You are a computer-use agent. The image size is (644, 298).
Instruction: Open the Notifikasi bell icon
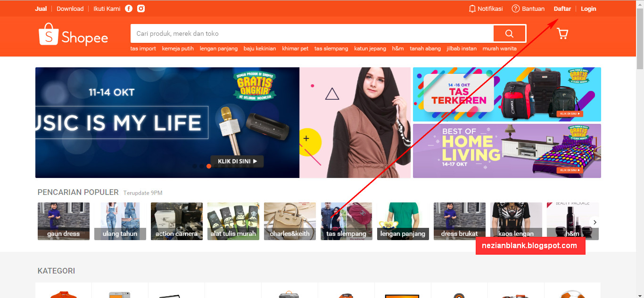472,8
